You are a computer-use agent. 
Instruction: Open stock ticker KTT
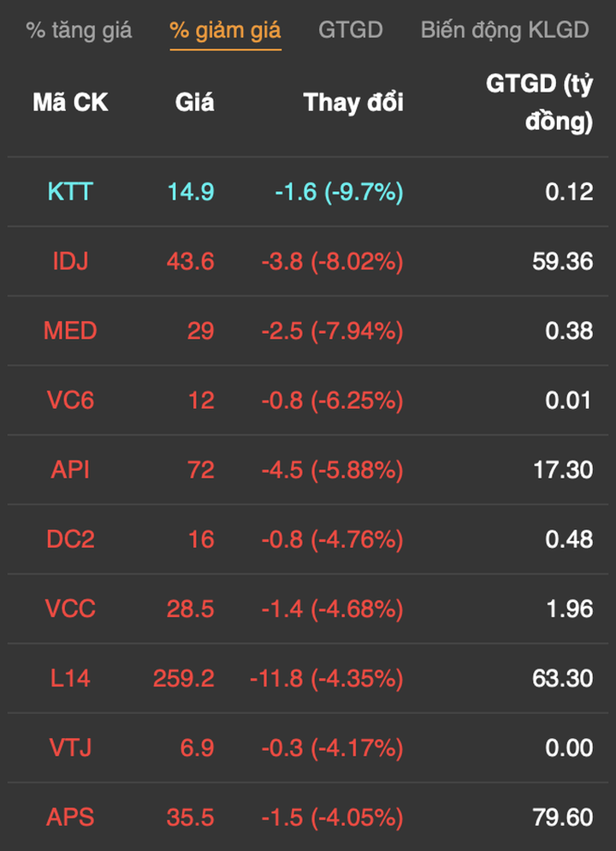[70, 192]
